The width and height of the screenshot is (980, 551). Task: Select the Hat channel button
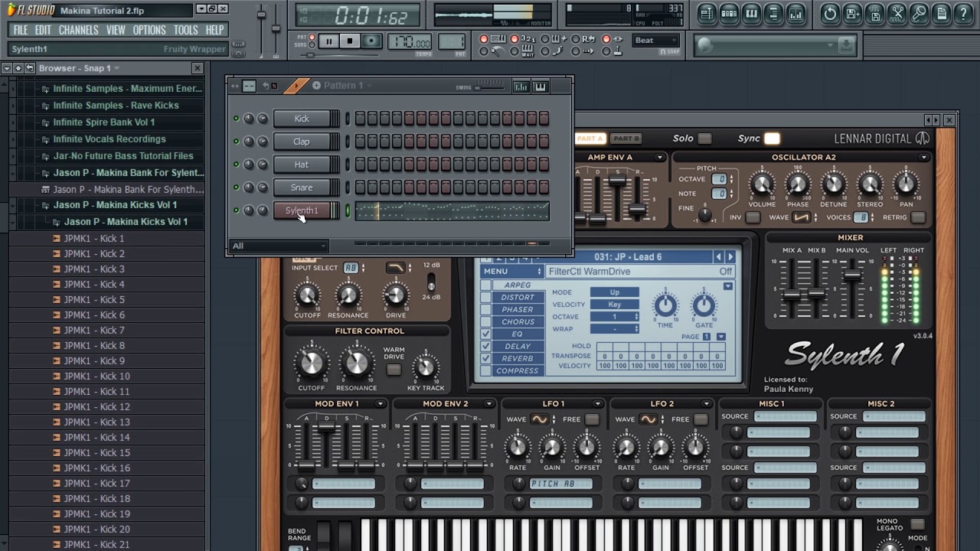point(302,165)
